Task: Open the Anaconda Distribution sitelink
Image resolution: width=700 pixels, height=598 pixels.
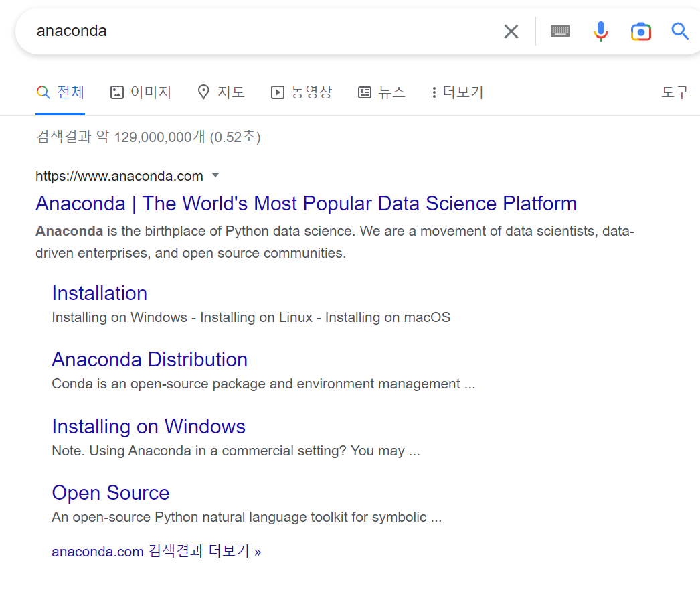Action: pos(149,360)
